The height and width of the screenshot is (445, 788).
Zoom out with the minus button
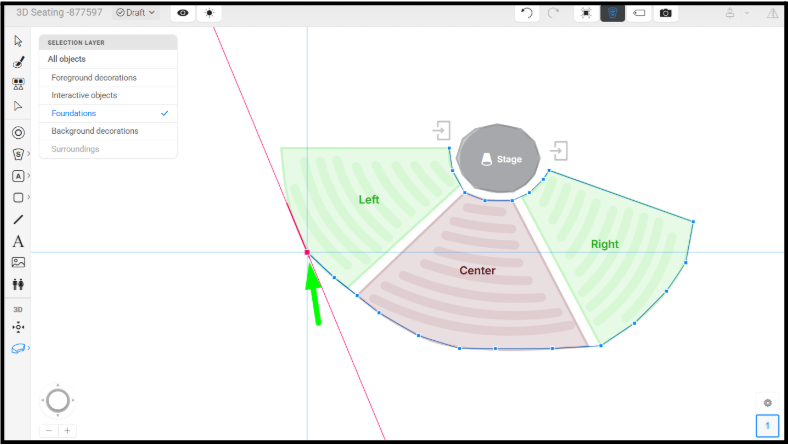click(49, 431)
